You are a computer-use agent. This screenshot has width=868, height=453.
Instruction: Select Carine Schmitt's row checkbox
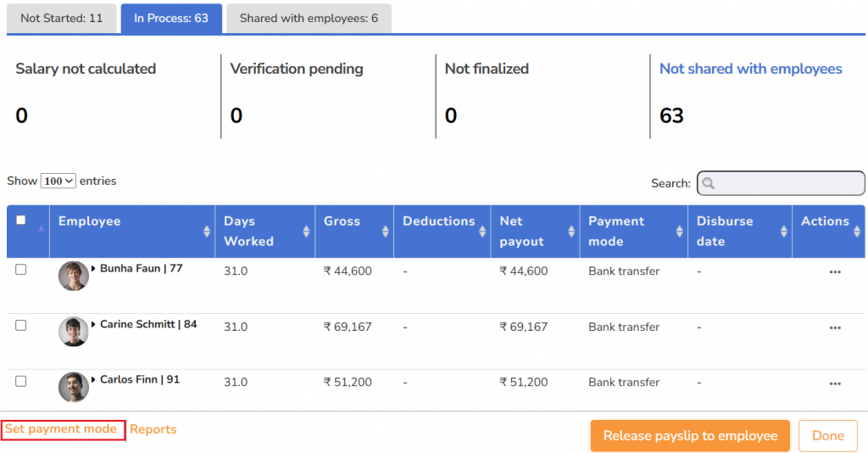21,326
